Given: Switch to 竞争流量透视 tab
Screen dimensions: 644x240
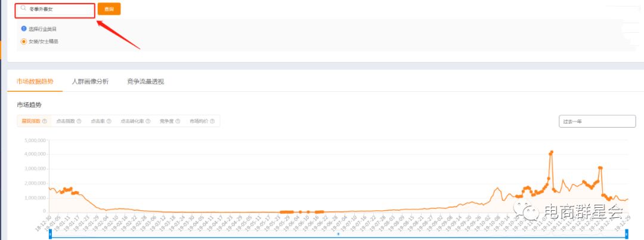Looking at the screenshot, I should pyautogui.click(x=145, y=81).
